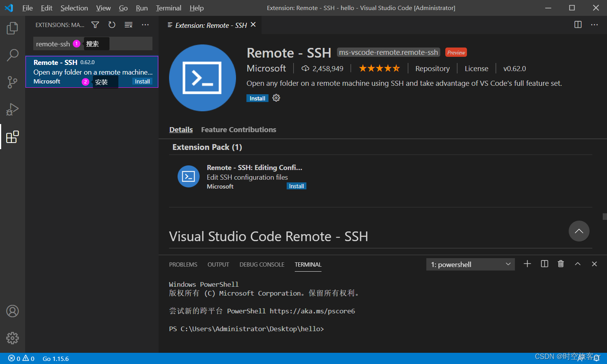Click the VS Code logo in title bar
This screenshot has width=607, height=364.
9,8
